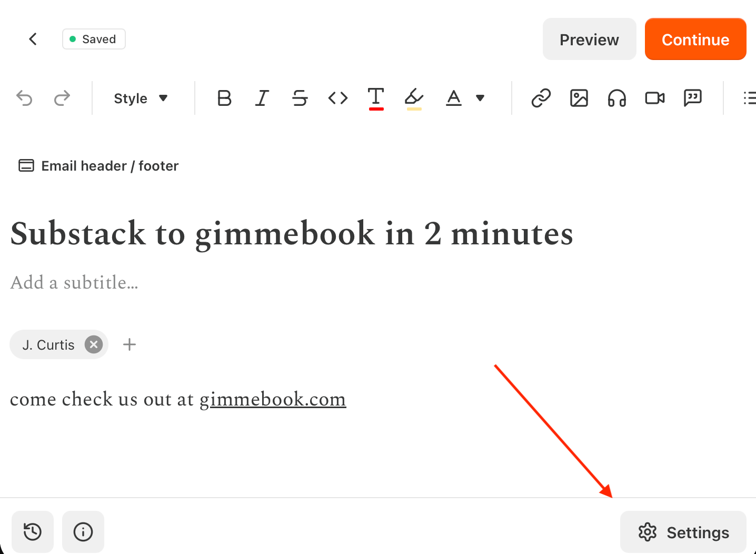Select the text color tool with red underline
The image size is (756, 554).
(x=376, y=98)
